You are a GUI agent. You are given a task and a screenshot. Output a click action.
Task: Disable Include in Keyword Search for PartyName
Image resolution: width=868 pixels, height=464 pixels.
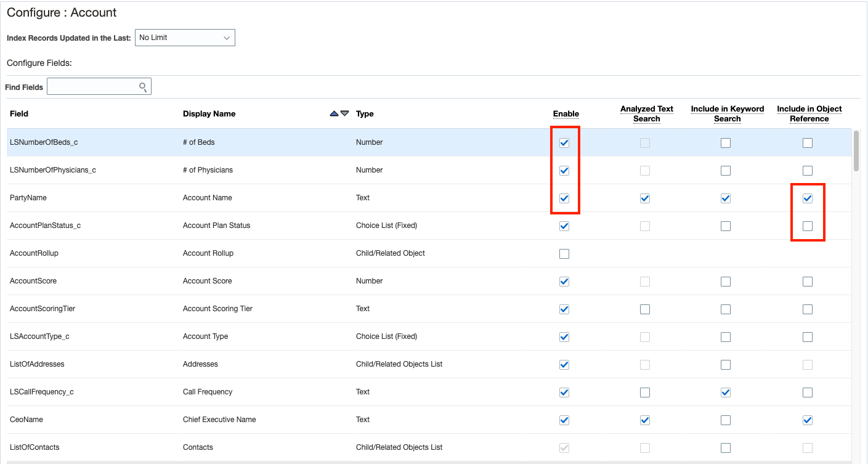coord(725,198)
